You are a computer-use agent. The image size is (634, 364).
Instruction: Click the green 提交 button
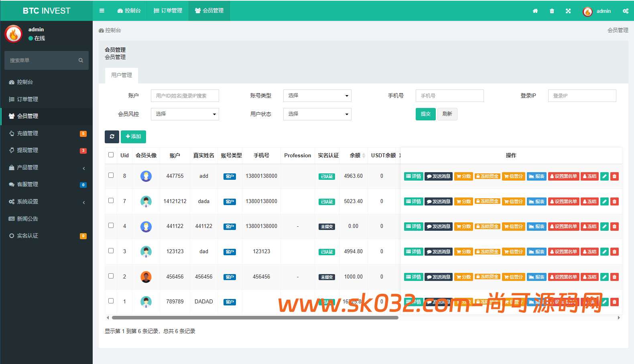[x=426, y=114]
